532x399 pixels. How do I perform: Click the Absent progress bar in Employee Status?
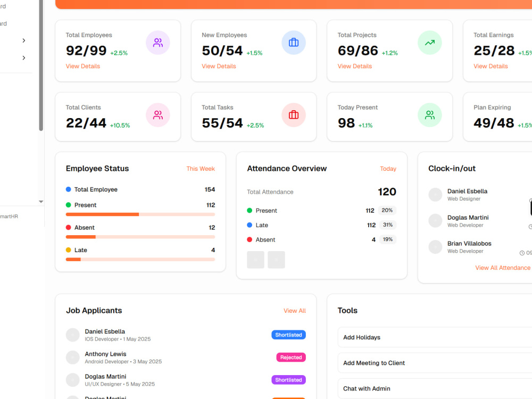coord(140,237)
